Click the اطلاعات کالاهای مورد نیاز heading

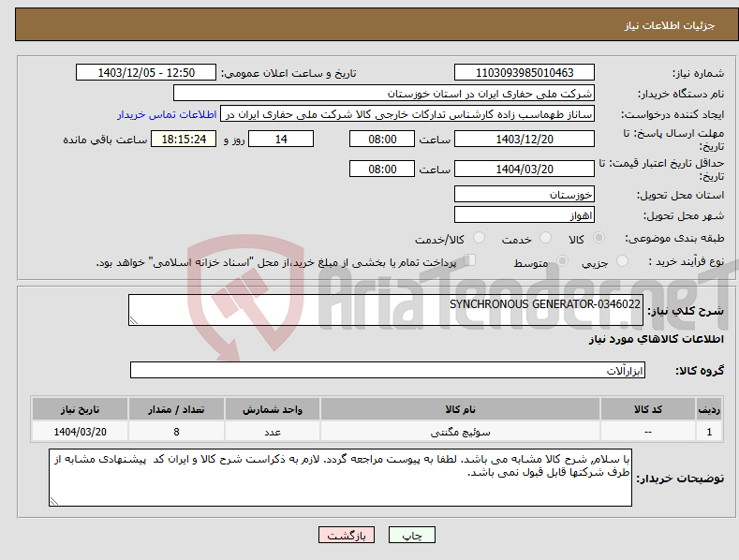coord(656,339)
